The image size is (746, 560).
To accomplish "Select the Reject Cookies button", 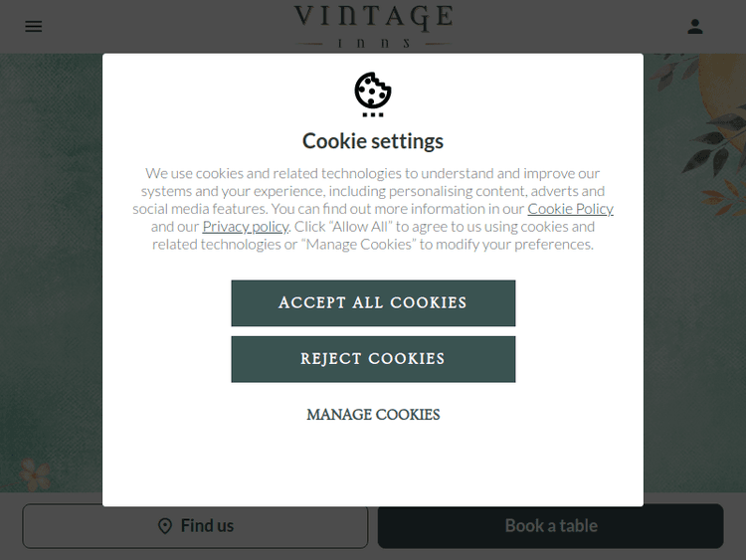I will [373, 359].
